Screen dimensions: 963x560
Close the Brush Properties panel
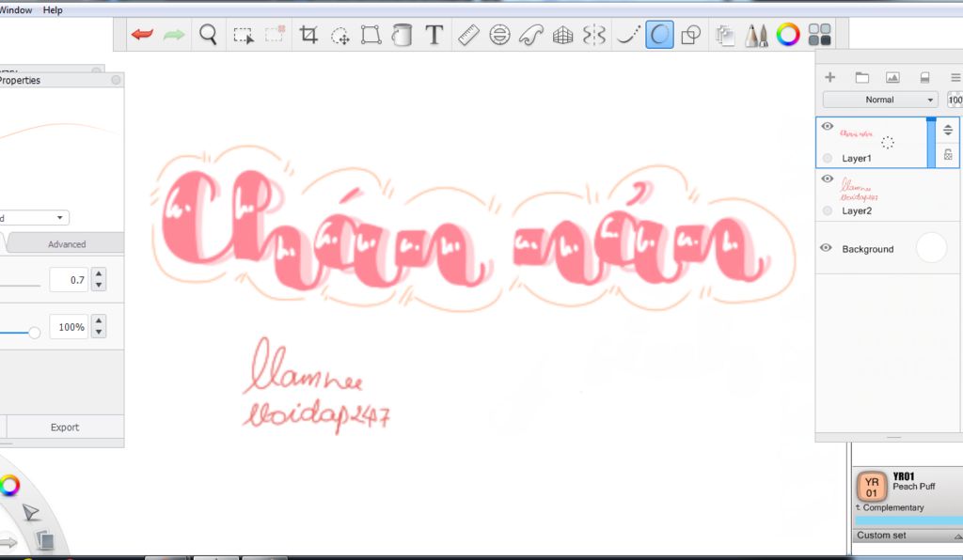[x=116, y=81]
